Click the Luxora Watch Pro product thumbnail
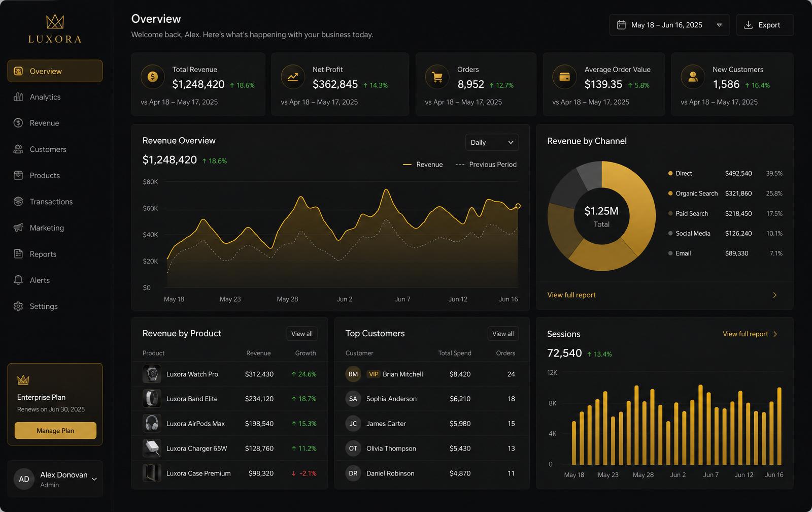Viewport: 812px width, 512px height. tap(152, 374)
